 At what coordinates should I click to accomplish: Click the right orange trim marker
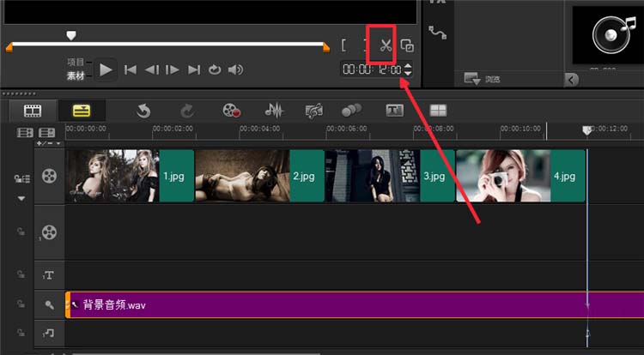[326, 47]
